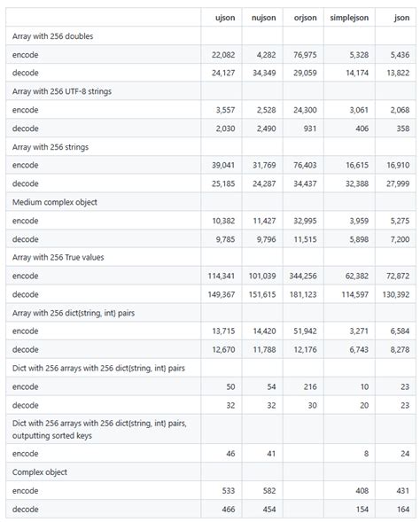420x522 pixels.
Task: Click the json decode value 358
Action: coord(403,129)
